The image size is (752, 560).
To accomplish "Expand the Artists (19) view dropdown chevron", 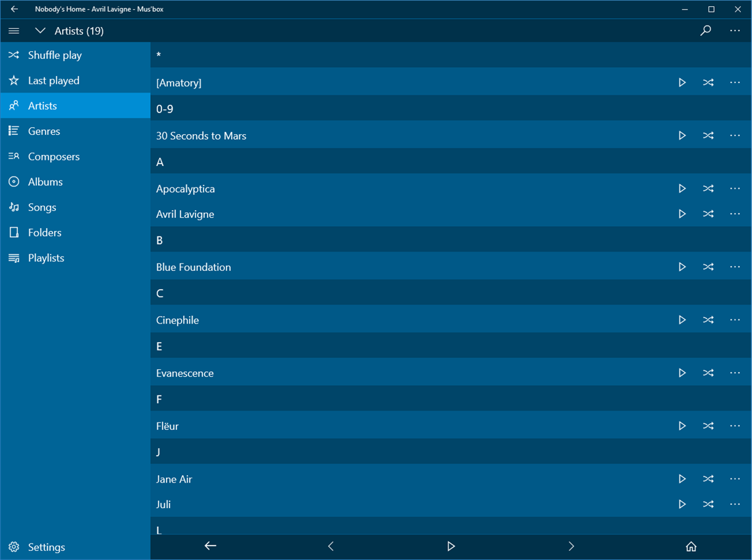I will (40, 30).
